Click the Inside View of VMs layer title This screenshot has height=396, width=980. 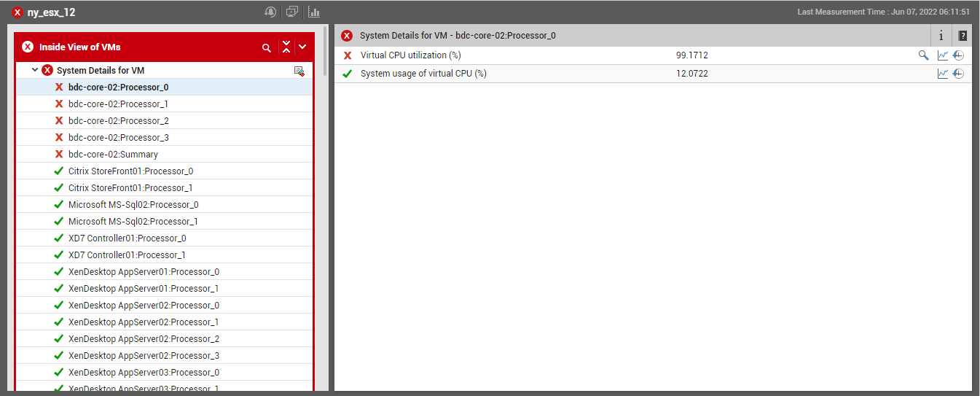pyautogui.click(x=80, y=47)
